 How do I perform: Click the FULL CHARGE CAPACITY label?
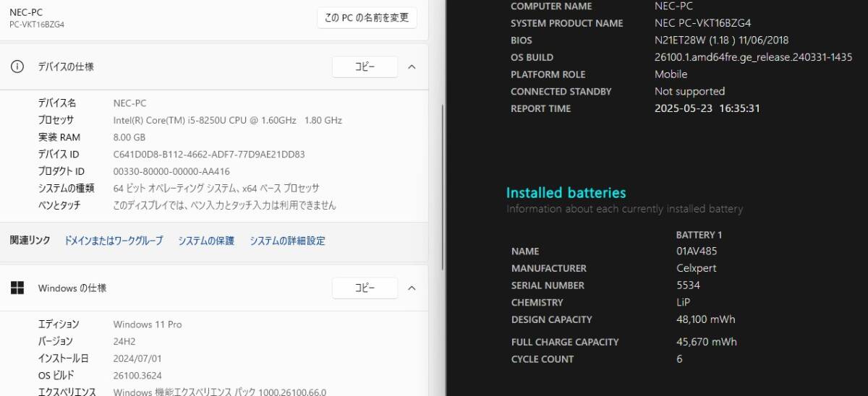pyautogui.click(x=565, y=342)
